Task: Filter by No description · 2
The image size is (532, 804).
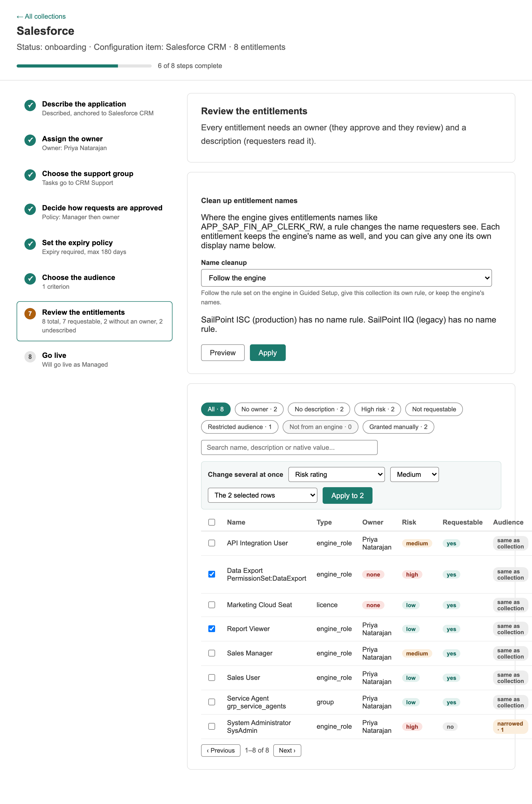Action: 319,409
